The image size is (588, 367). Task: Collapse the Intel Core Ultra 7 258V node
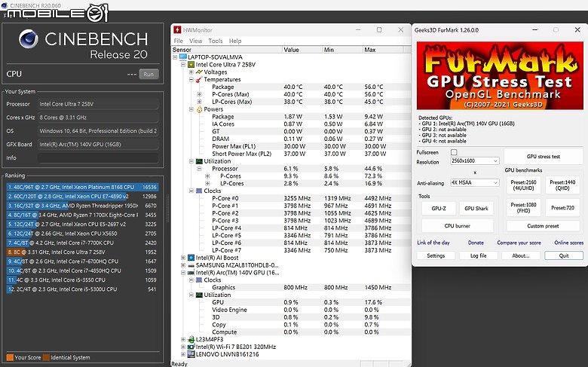tap(183, 65)
